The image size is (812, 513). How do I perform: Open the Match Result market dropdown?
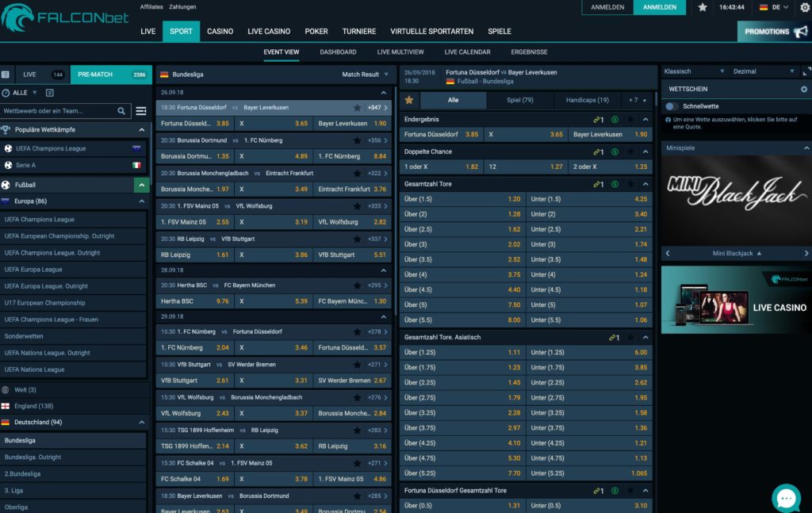point(365,75)
